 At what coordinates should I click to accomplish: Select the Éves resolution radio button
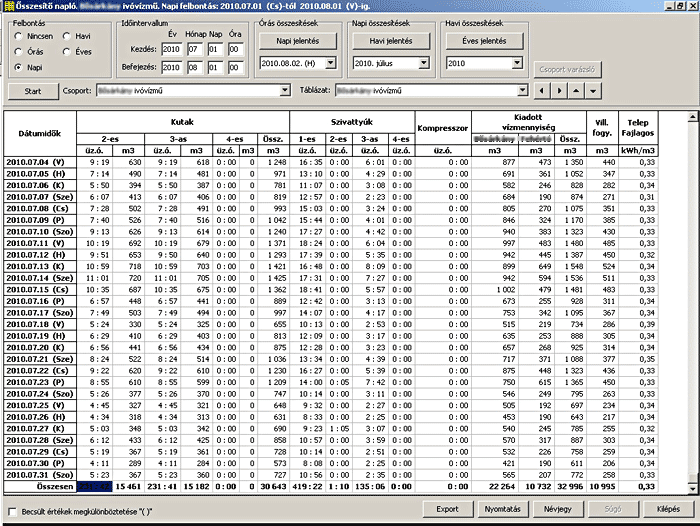(67, 52)
